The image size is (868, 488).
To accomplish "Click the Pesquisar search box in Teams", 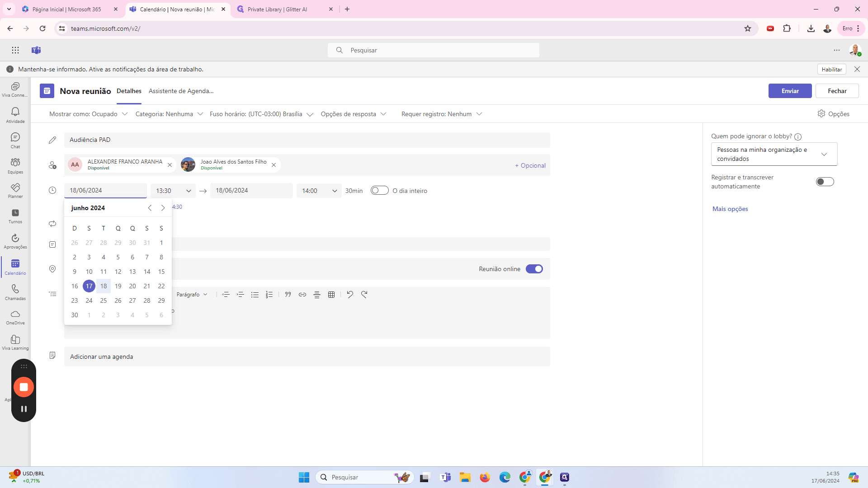I will pos(433,50).
